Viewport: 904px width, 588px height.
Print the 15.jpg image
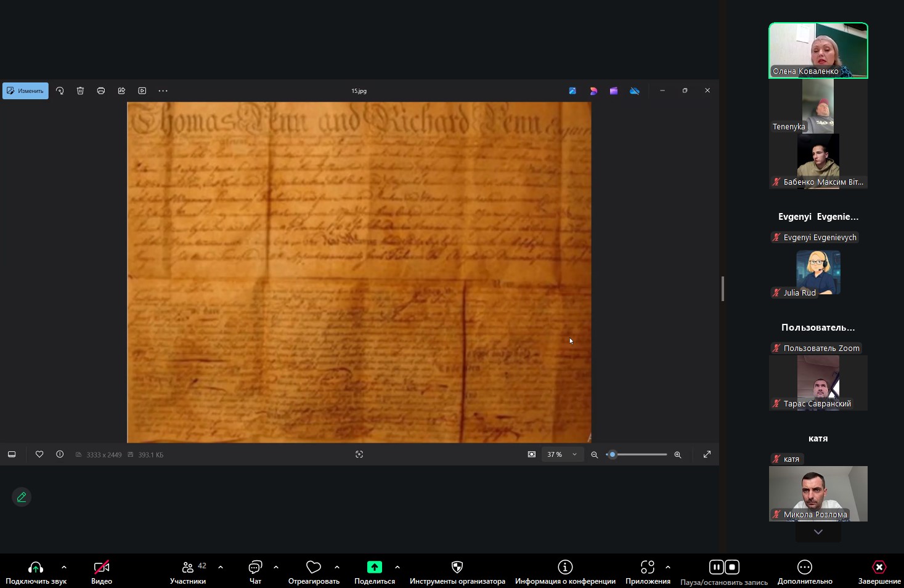[x=101, y=91]
